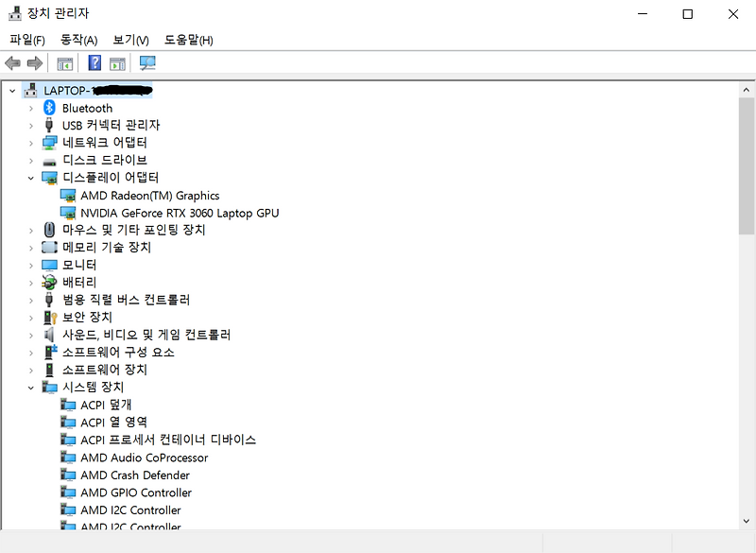
Task: Expand the 네트워크 어댑터 category
Action: click(31, 142)
